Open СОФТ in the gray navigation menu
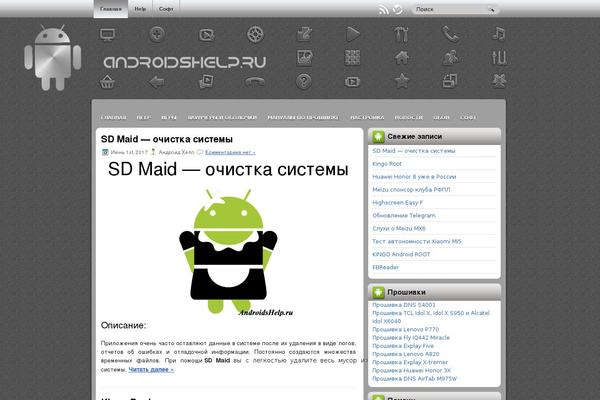 click(468, 117)
